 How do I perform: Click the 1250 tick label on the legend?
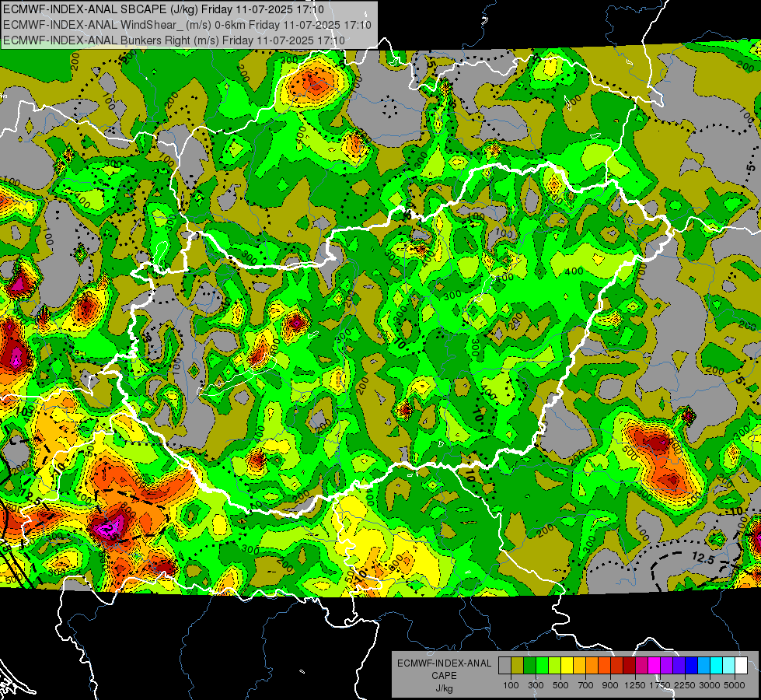[x=635, y=685]
